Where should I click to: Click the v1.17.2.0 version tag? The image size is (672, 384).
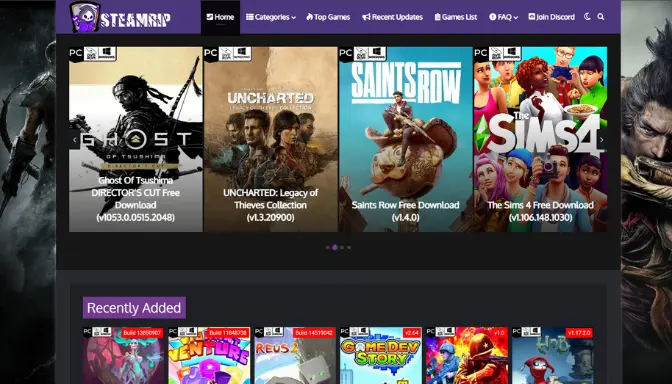(579, 333)
